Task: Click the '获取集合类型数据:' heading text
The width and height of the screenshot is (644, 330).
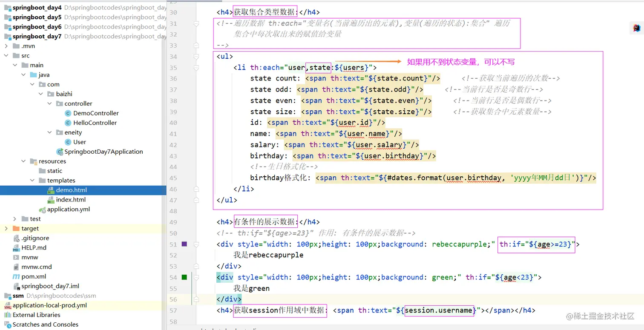Action: (x=266, y=12)
